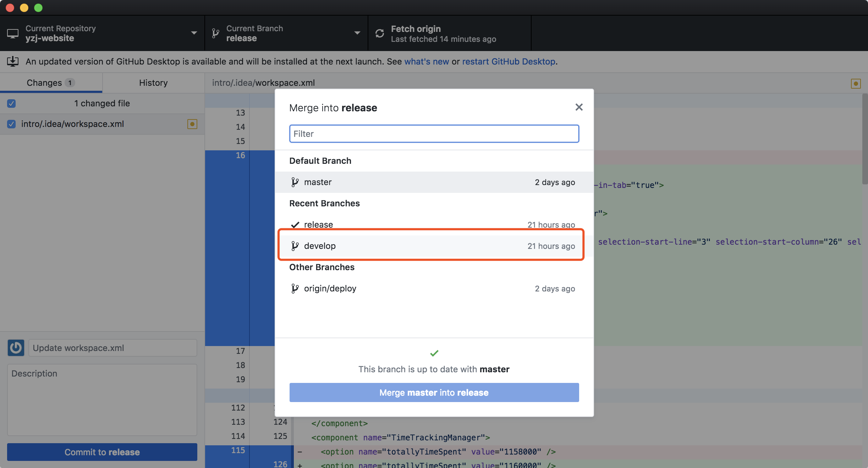Click the macOS green fullscreen button
This screenshot has height=468, width=868.
pos(38,7)
